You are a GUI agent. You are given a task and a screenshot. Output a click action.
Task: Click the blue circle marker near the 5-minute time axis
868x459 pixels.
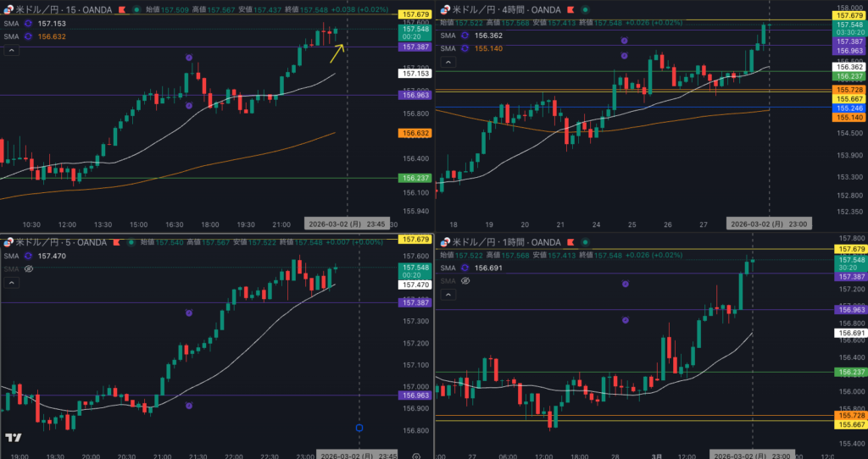(x=359, y=429)
